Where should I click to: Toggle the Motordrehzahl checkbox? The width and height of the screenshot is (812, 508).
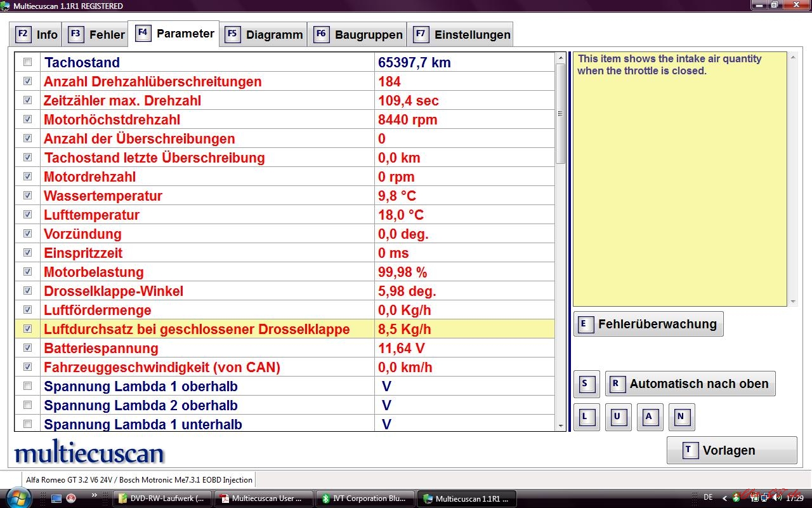tap(27, 177)
